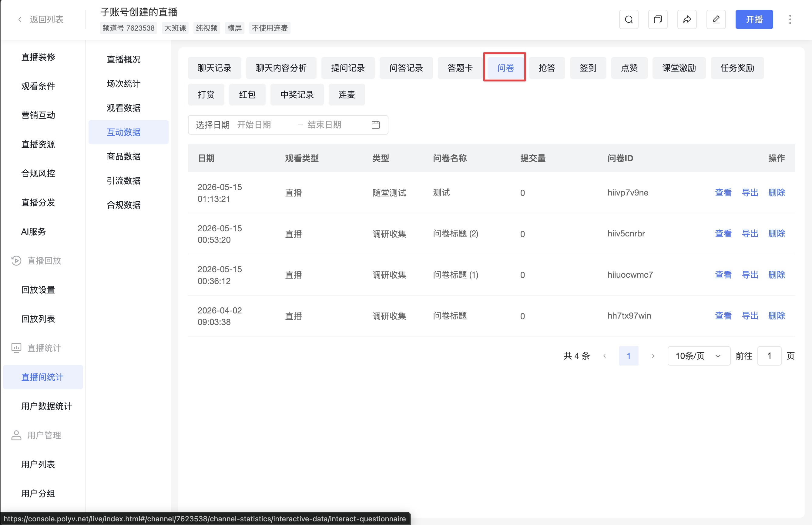Export 问卷标题 (2) with 导出
The width and height of the screenshot is (812, 525).
click(750, 233)
